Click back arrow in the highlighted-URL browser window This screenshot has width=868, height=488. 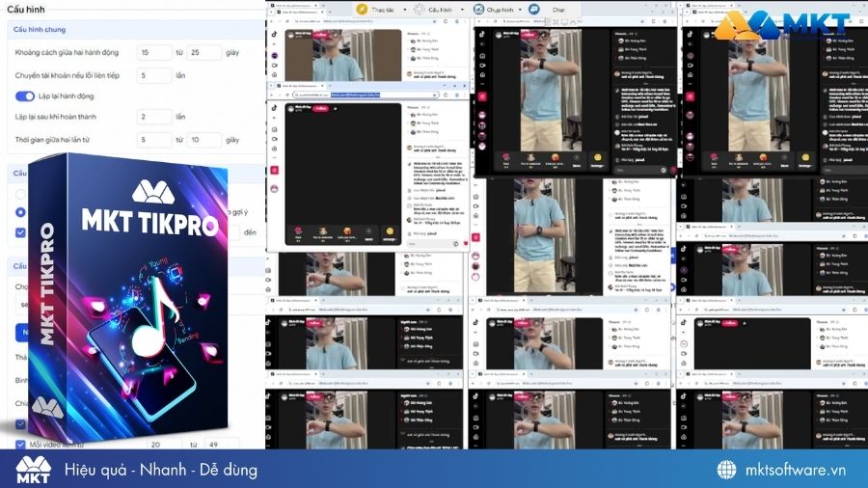tap(272, 95)
